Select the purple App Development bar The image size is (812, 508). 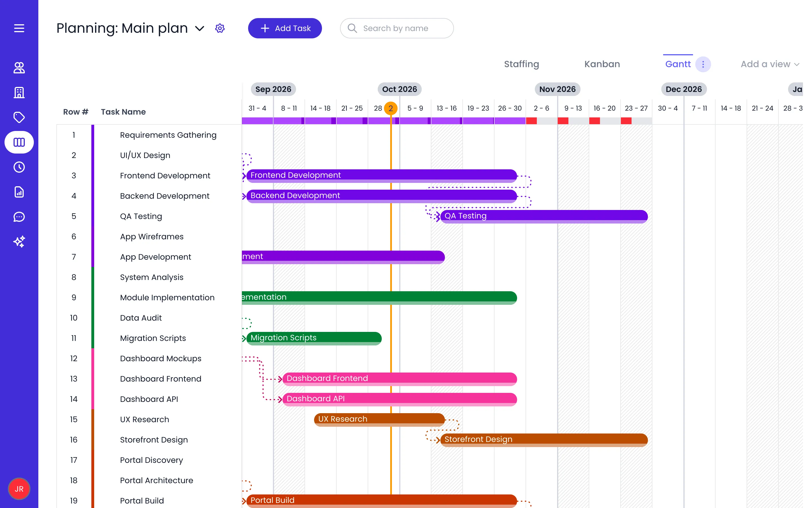coord(343,257)
